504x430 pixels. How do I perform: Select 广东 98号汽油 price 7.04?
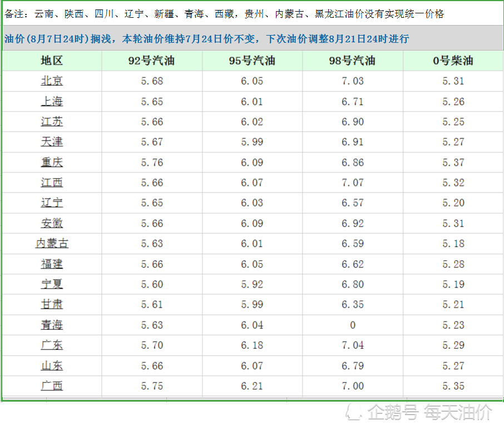click(353, 345)
